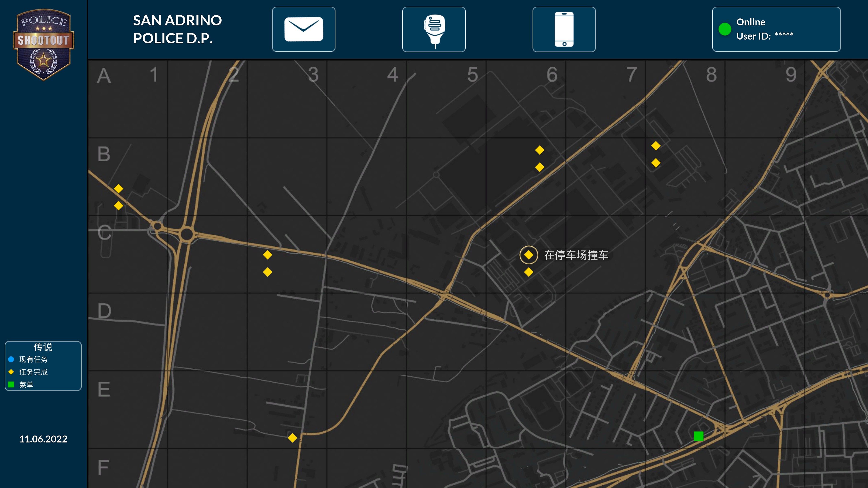Click the lower diamond marker in column 8
This screenshot has width=868, height=488.
656,163
